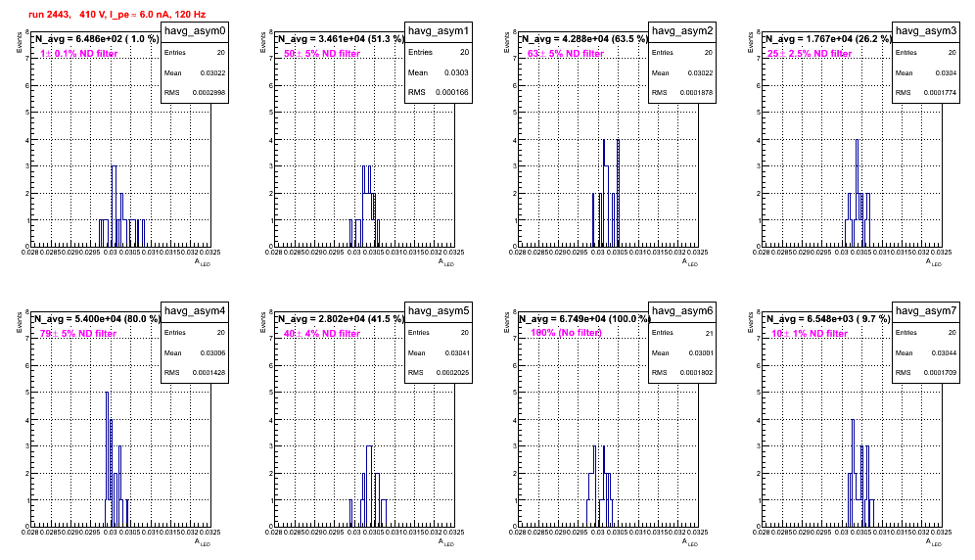The image size is (975, 560).
Task: Click the histogram peak in havg_asym7 plot
Action: point(853,421)
